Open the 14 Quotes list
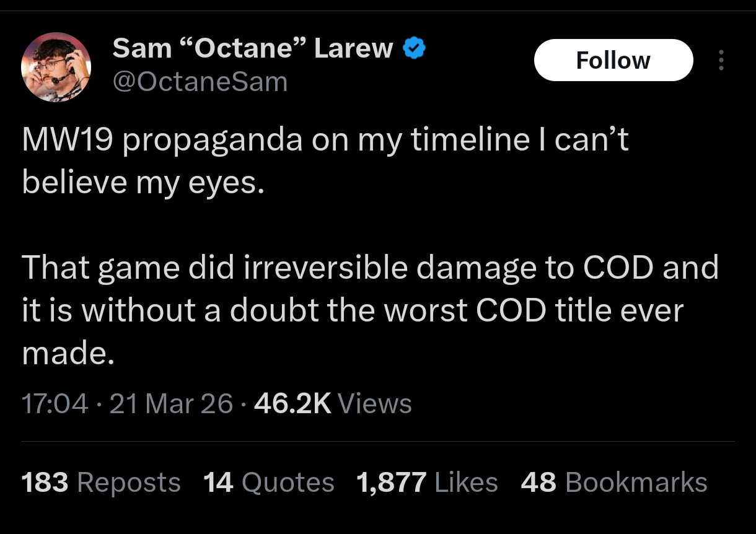 268,483
